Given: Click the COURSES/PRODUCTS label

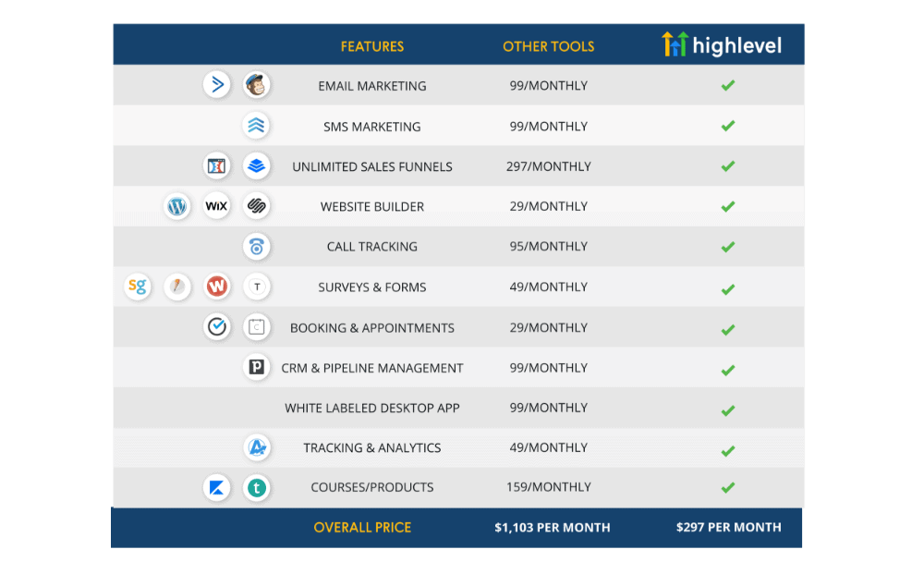Looking at the screenshot, I should (371, 487).
